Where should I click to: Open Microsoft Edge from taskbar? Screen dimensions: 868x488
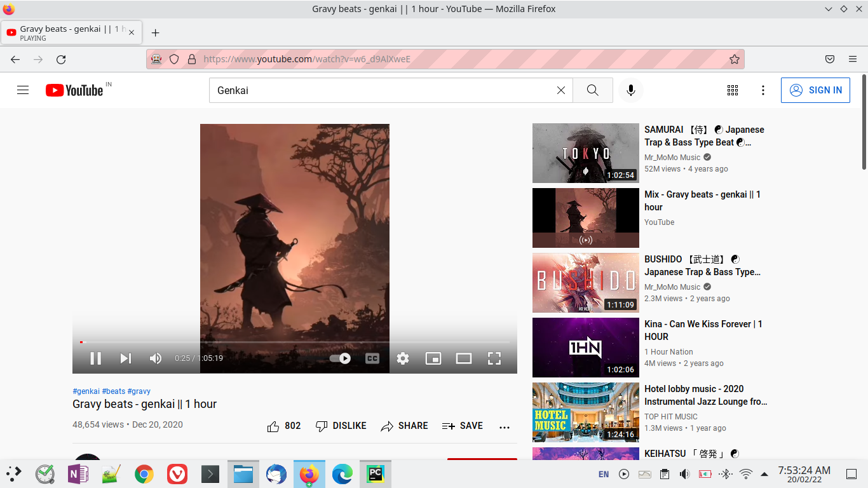click(342, 474)
